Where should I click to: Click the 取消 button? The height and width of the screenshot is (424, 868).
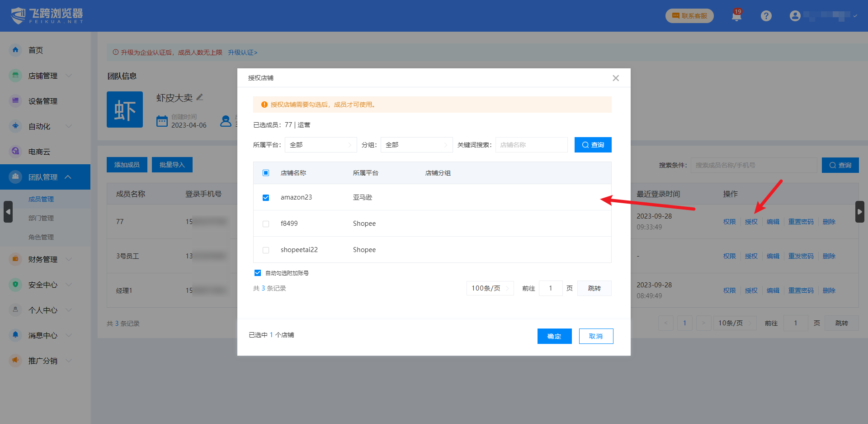596,336
